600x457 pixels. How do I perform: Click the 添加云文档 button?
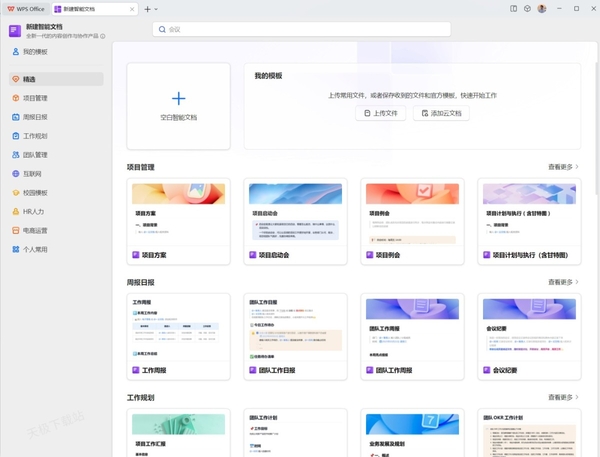[441, 114]
